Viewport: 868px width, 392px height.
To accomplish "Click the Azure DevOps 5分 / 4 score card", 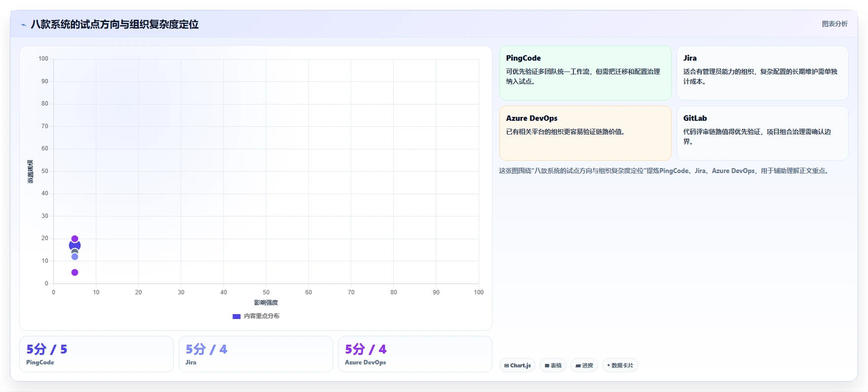I will [415, 354].
